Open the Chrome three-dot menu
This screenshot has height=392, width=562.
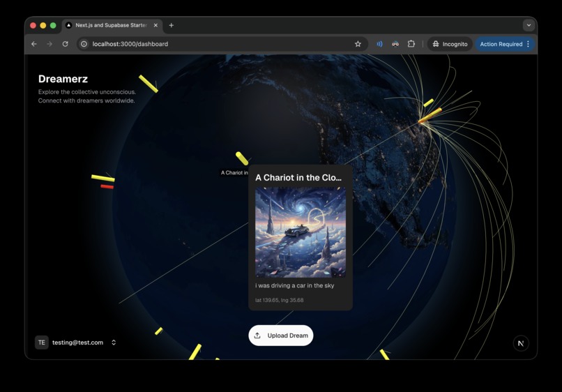(528, 44)
